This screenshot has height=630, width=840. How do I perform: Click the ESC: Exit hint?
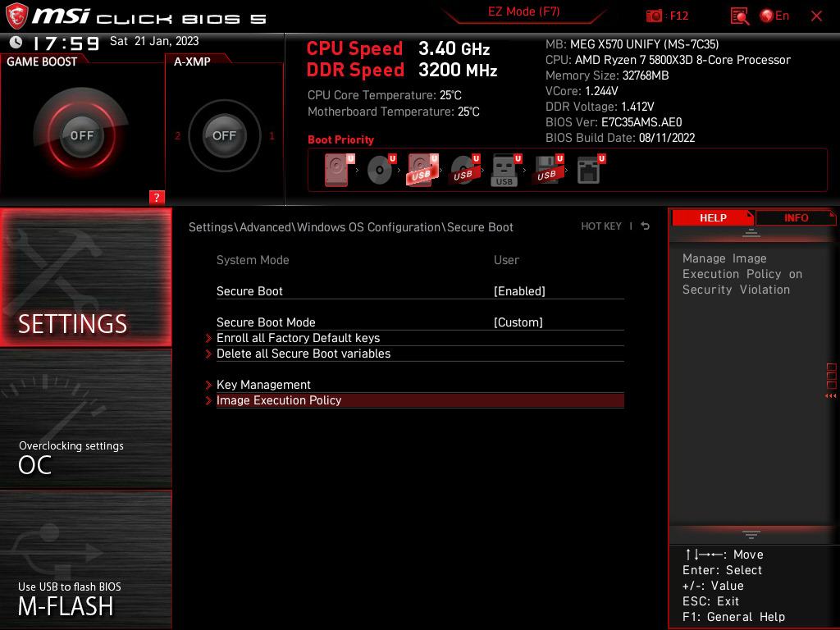pyautogui.click(x=710, y=601)
